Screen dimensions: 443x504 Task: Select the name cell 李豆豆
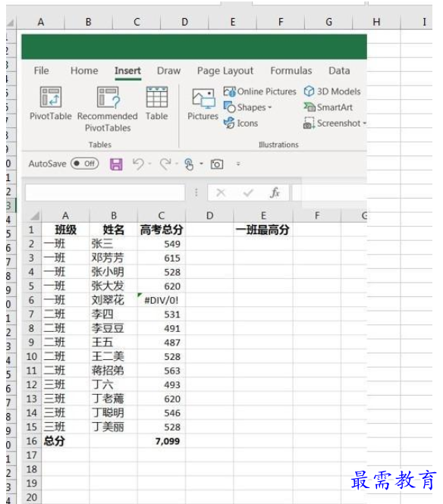tap(114, 328)
